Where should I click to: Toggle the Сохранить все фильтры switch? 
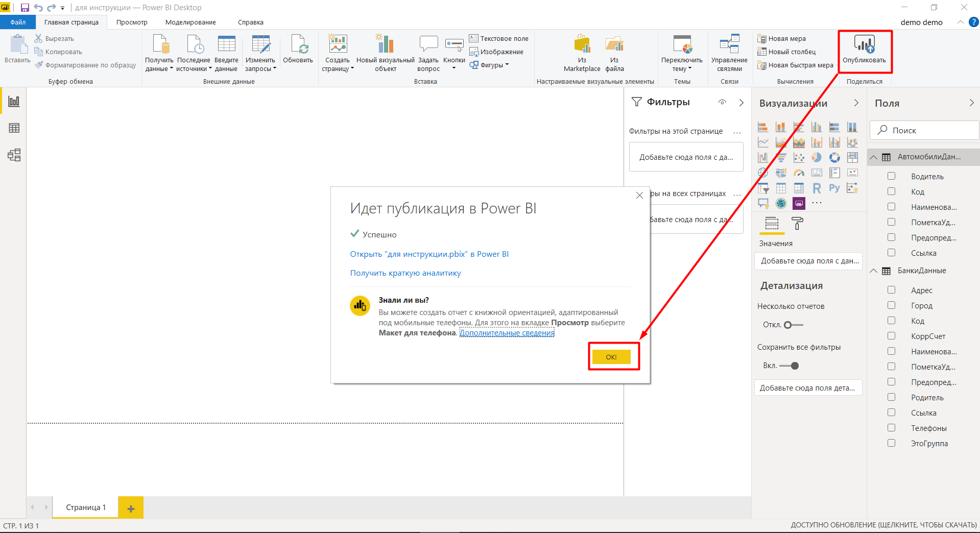point(790,366)
